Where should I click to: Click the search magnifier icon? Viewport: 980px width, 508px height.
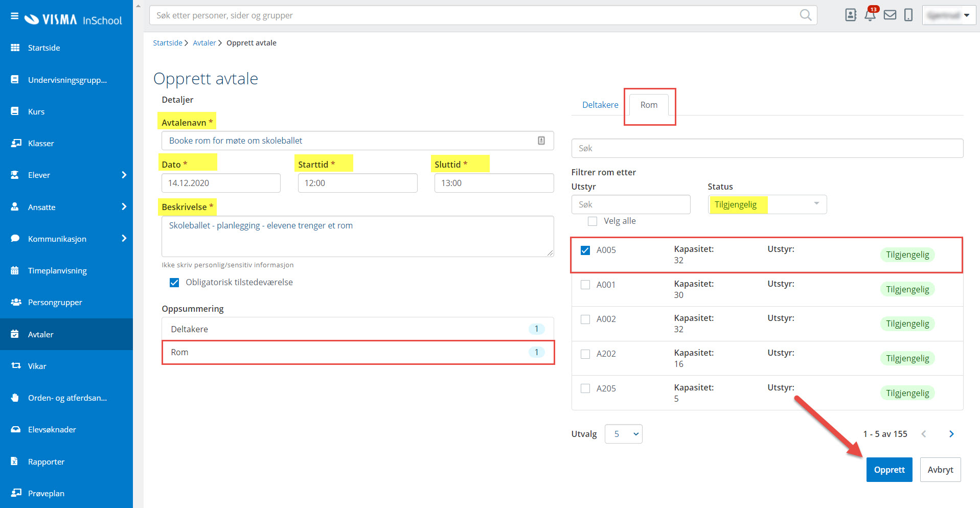tap(805, 15)
